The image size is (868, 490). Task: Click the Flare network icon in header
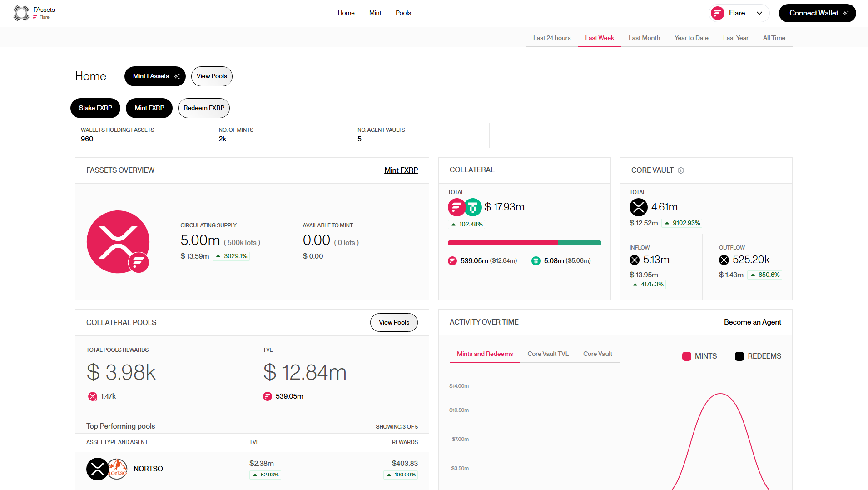(x=718, y=13)
